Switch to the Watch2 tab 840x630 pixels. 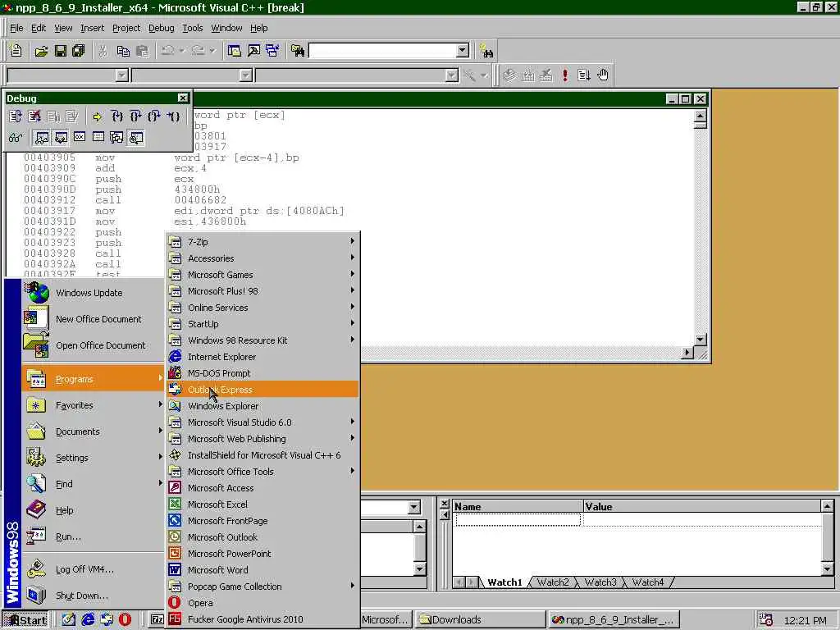point(553,582)
